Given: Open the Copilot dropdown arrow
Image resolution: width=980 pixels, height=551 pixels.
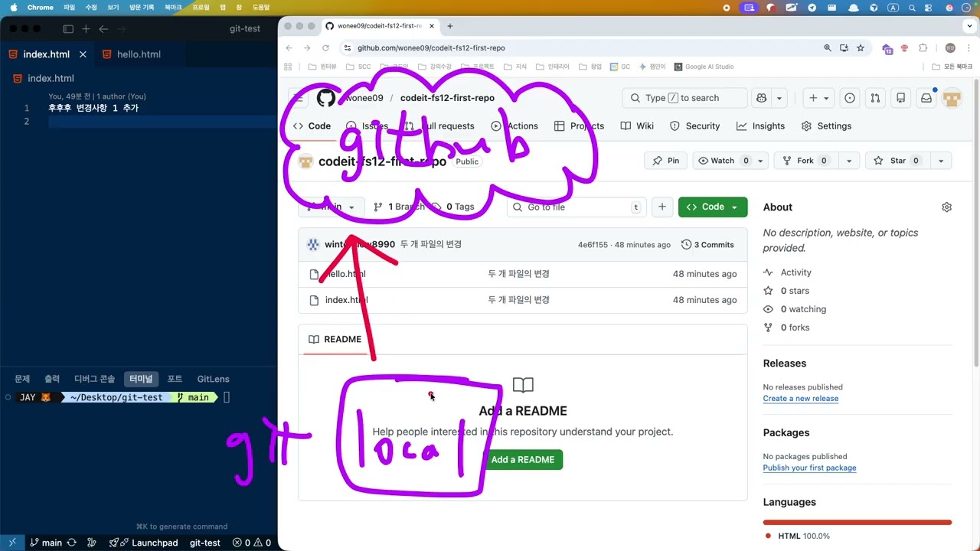Looking at the screenshot, I should pos(779,98).
